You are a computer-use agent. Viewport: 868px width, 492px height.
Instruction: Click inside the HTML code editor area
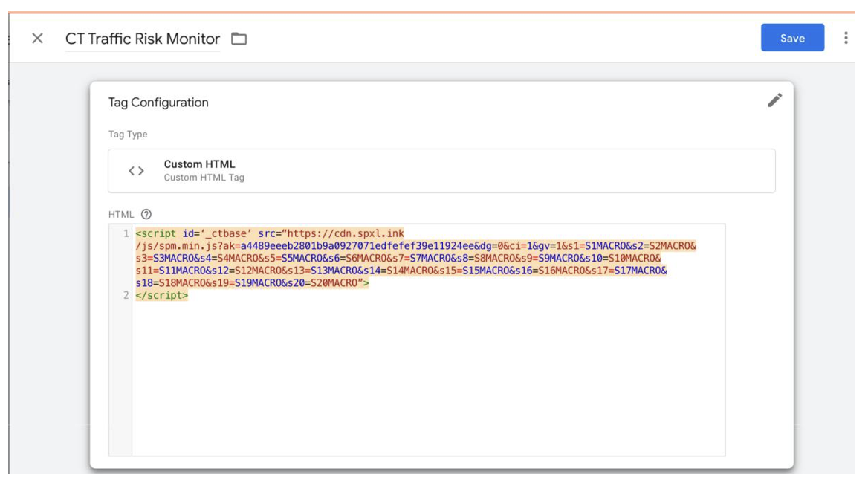click(x=429, y=340)
